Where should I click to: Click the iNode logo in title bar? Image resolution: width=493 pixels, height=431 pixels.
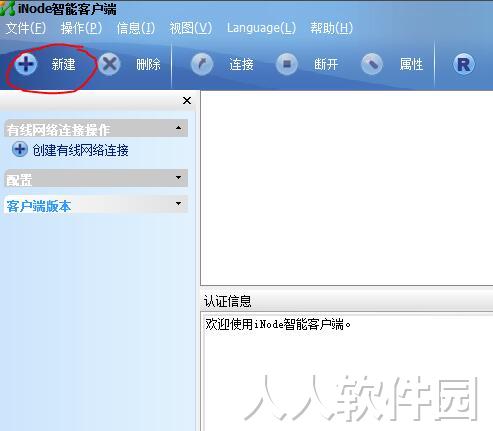[7, 8]
